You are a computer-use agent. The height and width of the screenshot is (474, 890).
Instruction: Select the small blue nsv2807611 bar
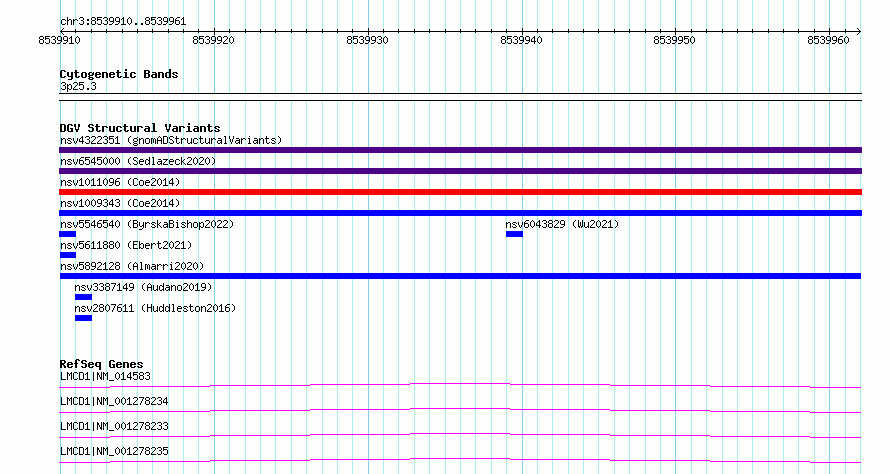83,318
